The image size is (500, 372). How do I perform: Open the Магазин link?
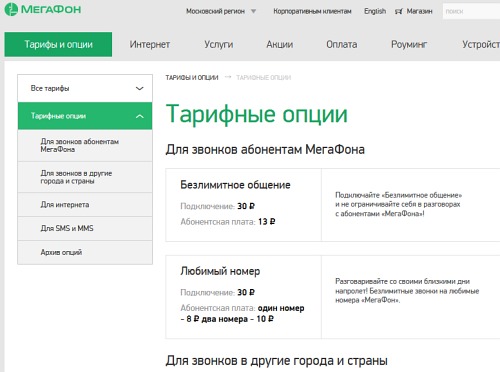tap(419, 11)
